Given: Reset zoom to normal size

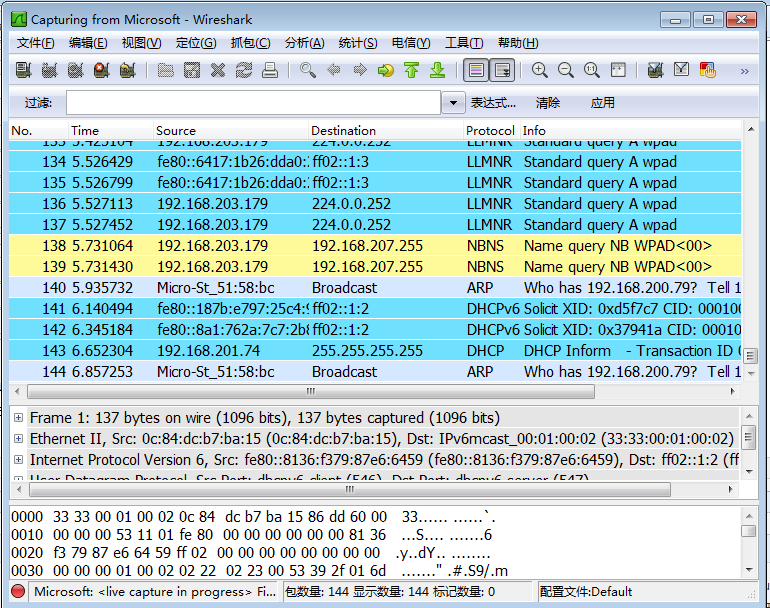Looking at the screenshot, I should (592, 70).
